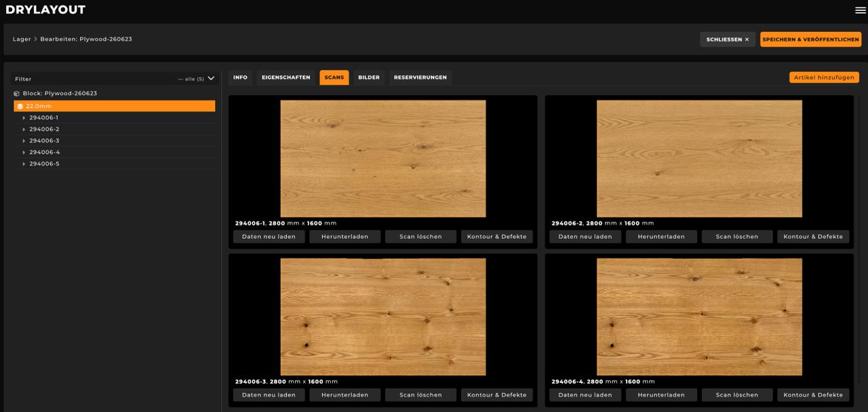Click Scan löschen for 294006-4
The width and height of the screenshot is (868, 412).
point(737,395)
